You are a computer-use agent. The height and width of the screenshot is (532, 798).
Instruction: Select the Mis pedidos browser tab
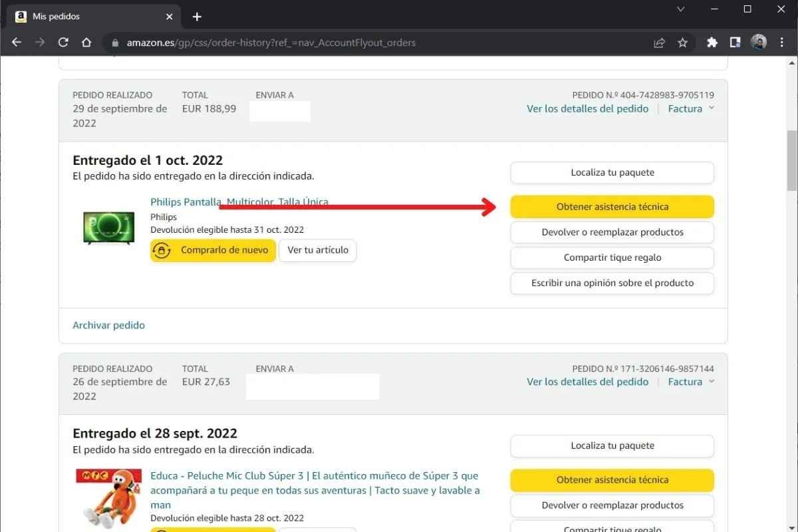(x=93, y=17)
